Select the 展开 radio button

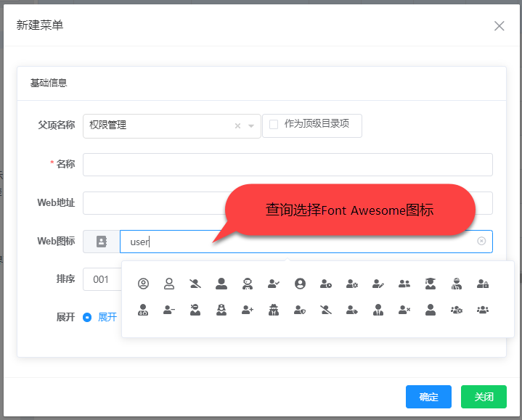tap(87, 317)
